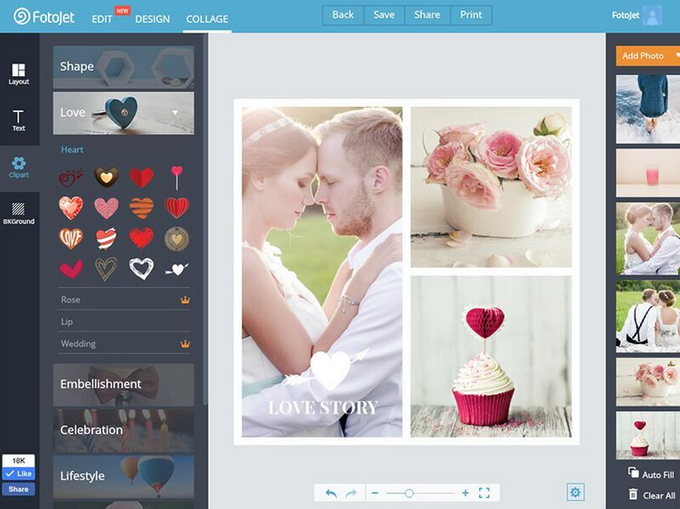Click the FotoJet logo

44,17
